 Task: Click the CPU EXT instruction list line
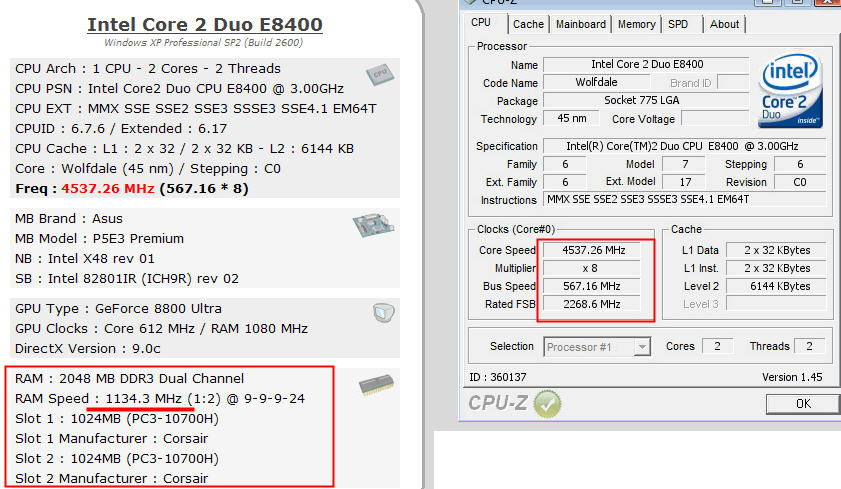pyautogui.click(x=196, y=109)
